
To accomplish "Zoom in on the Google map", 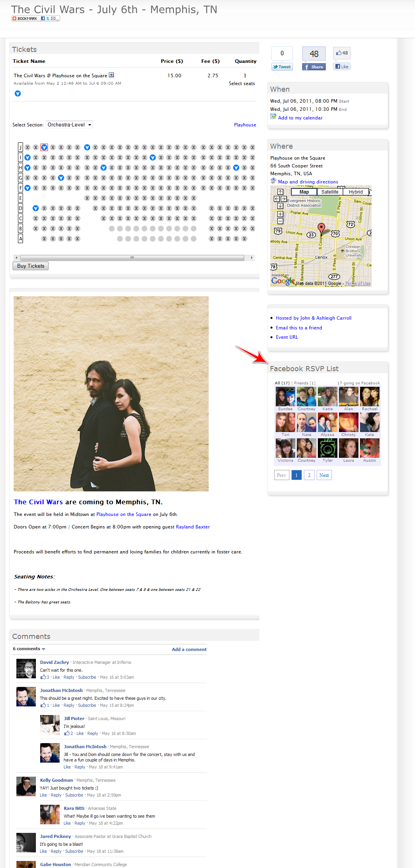I will tap(280, 214).
